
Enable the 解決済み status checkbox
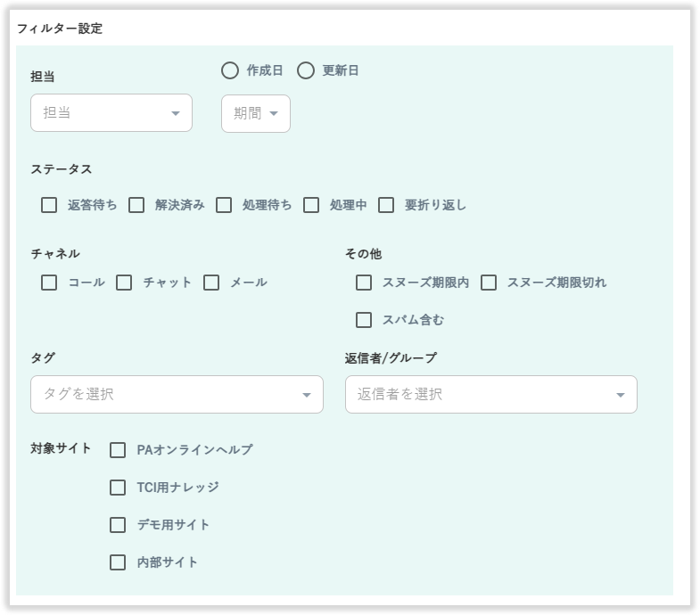pos(136,205)
